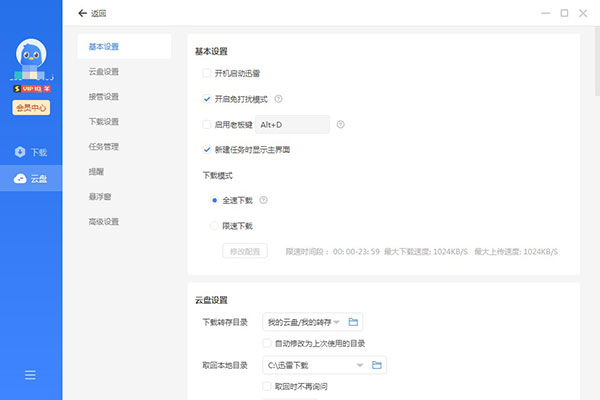The image size is (600, 400).
Task: Toggle 开启免打扰模式 checkbox
Action: tap(207, 99)
